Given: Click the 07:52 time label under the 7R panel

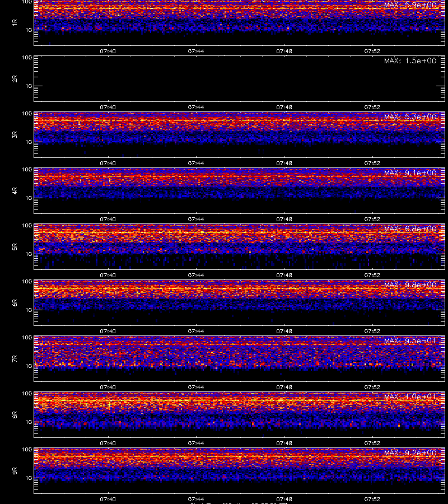Looking at the screenshot, I should click(x=372, y=387).
